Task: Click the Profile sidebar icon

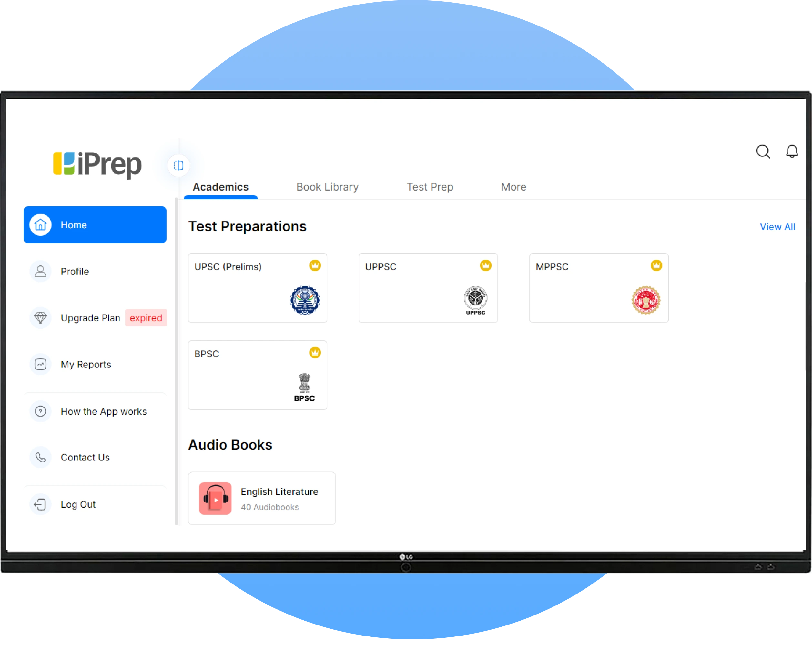Action: (x=42, y=271)
